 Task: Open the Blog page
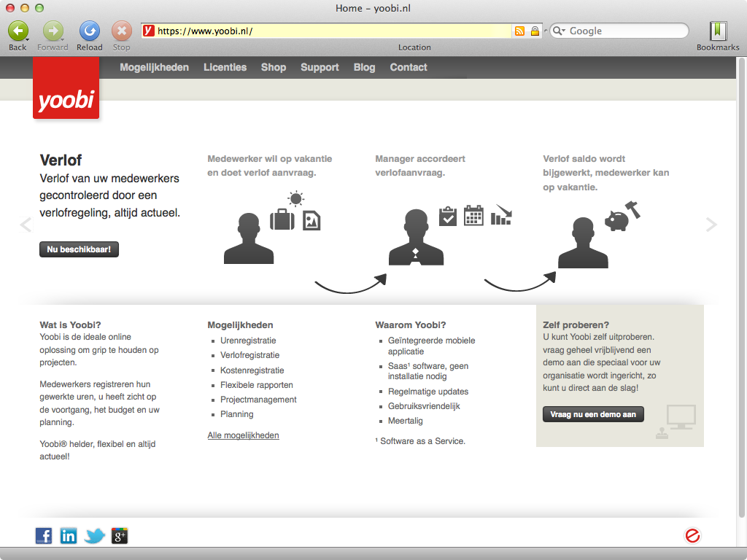[365, 67]
